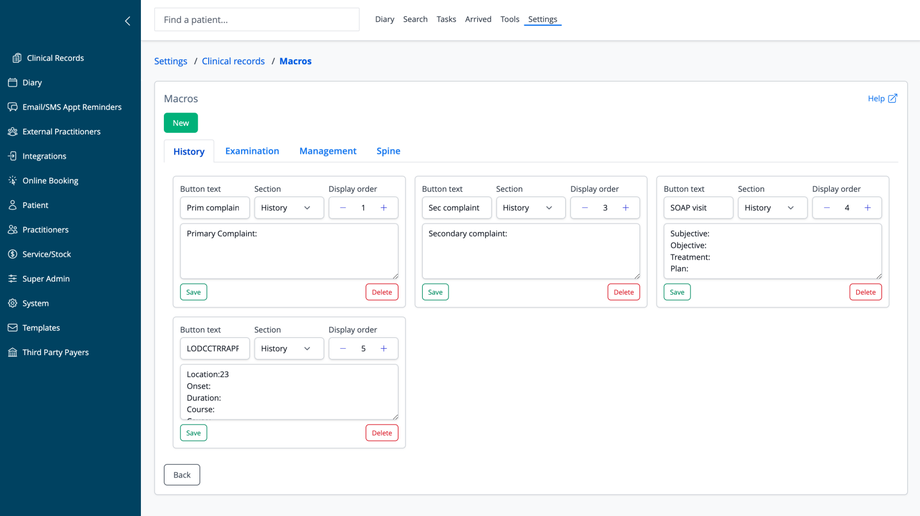
Task: Open Super Admin in the sidebar
Action: coord(46,279)
